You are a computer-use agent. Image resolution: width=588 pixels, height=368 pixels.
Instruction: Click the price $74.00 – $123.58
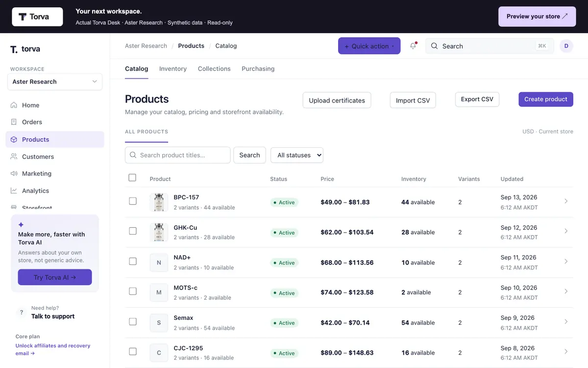(x=347, y=292)
